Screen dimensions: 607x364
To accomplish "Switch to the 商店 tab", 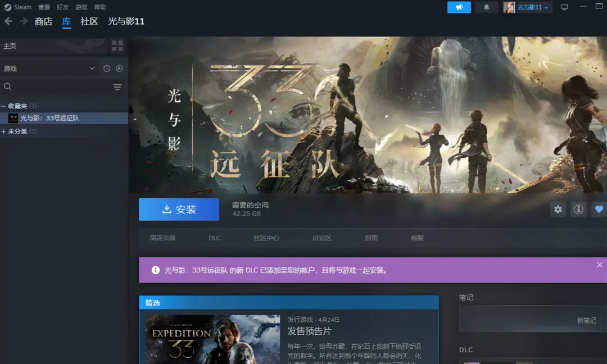I will (43, 21).
